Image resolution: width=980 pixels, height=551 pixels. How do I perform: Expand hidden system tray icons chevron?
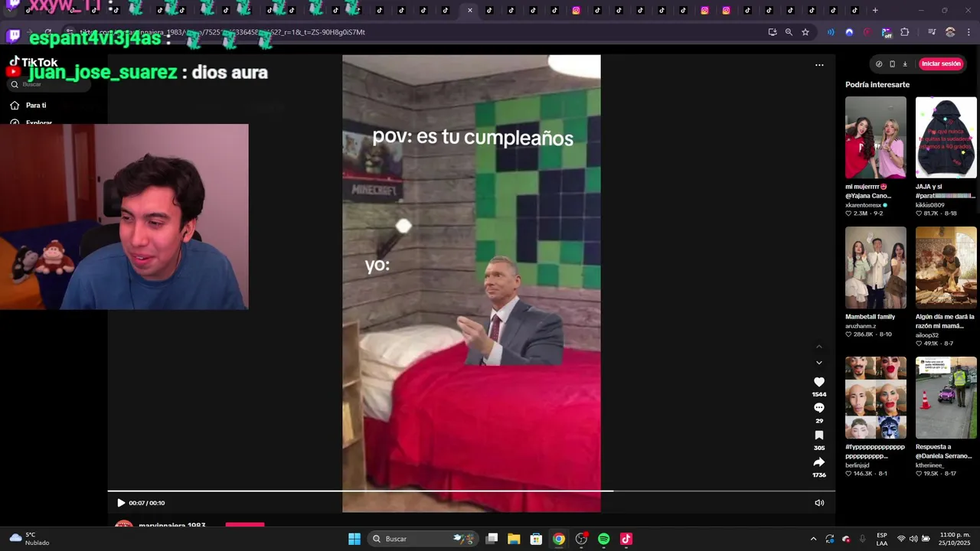point(813,539)
